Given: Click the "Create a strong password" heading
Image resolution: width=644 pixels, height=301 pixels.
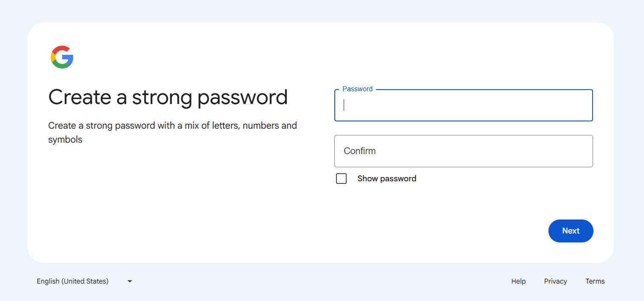Looking at the screenshot, I should click(x=168, y=97).
